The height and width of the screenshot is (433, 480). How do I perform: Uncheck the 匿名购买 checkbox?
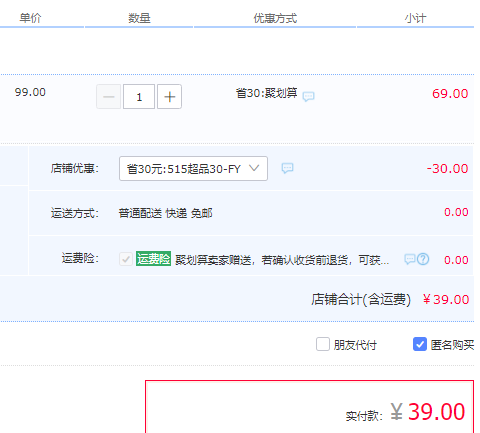(x=420, y=344)
